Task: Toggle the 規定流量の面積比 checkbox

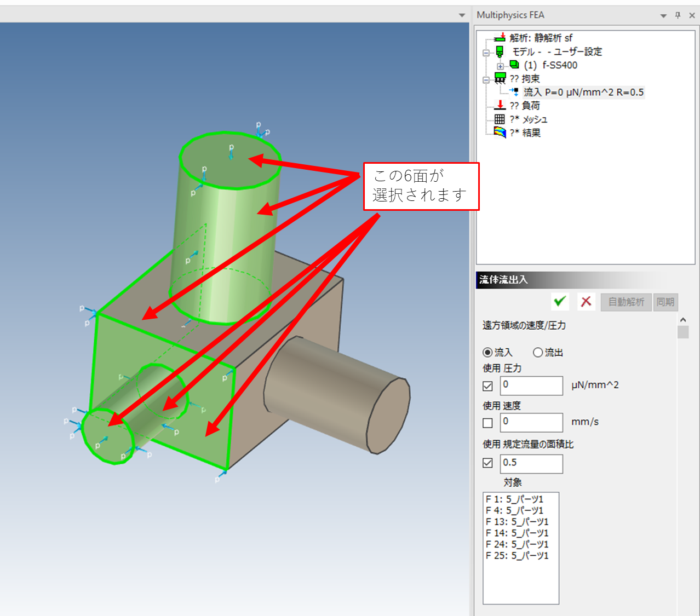Action: (x=487, y=463)
